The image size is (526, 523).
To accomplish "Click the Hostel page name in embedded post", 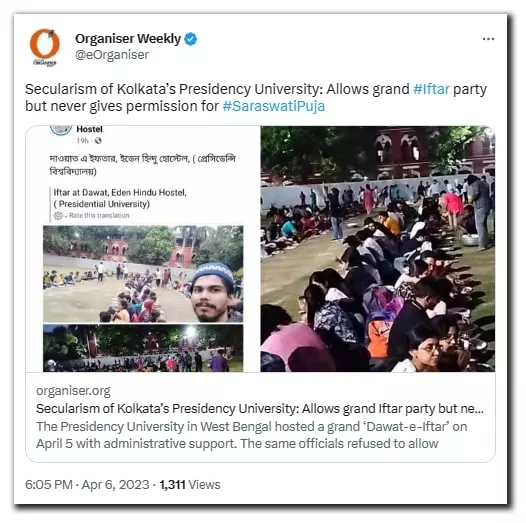I will [90, 129].
